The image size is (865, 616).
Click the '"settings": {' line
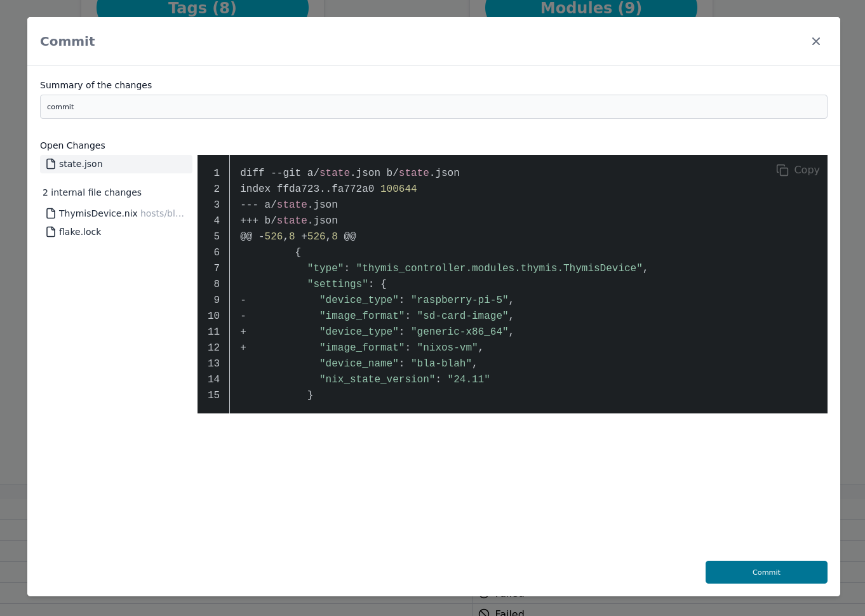(347, 284)
